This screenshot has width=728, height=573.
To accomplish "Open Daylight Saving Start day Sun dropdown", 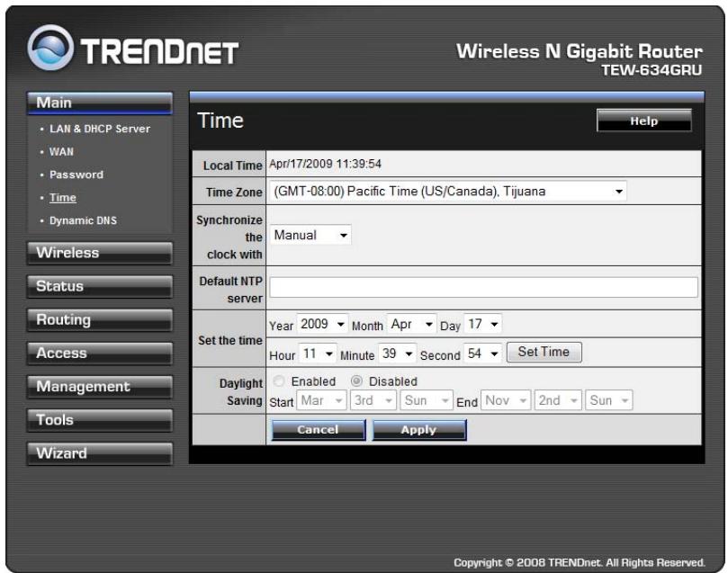I will pyautogui.click(x=426, y=400).
